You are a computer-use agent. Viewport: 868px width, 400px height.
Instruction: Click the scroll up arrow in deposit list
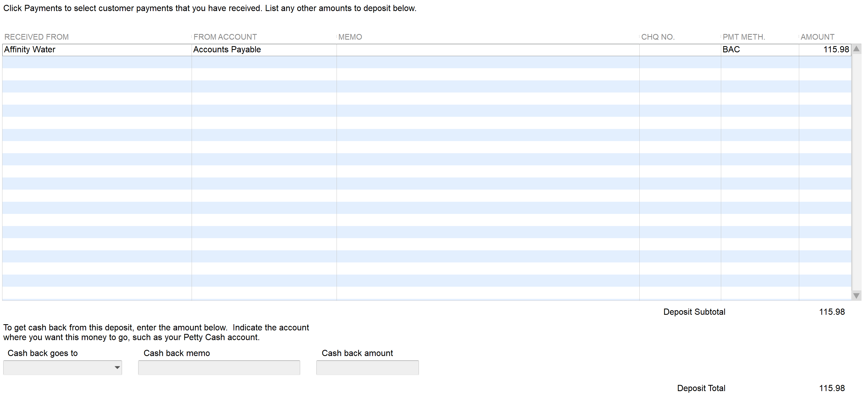pos(856,49)
